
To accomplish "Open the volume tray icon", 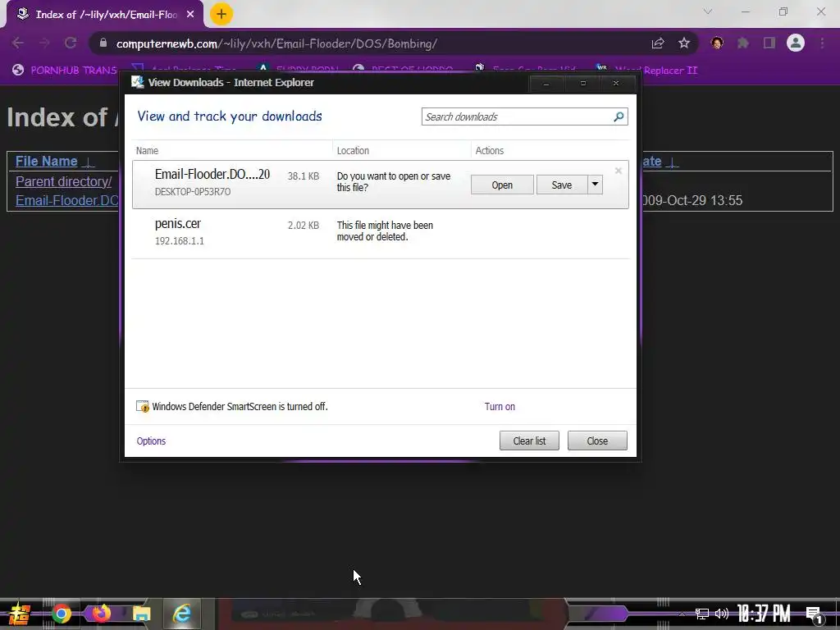I will (722, 614).
